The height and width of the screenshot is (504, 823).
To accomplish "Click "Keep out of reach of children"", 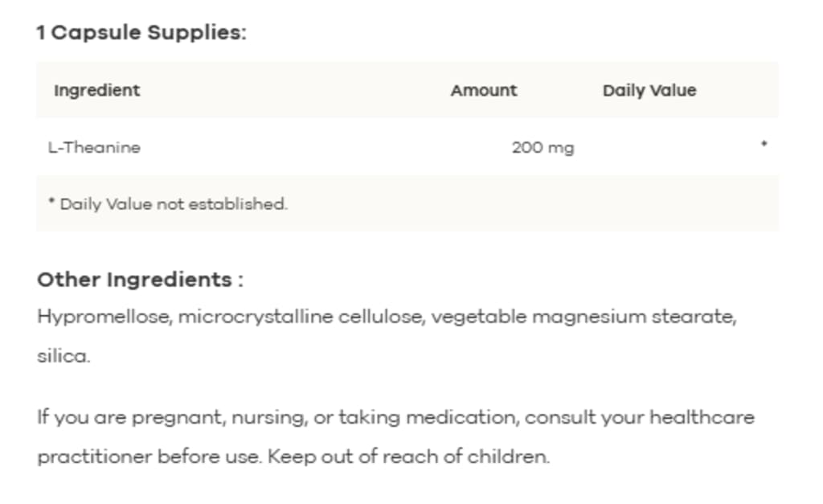I will coord(408,457).
